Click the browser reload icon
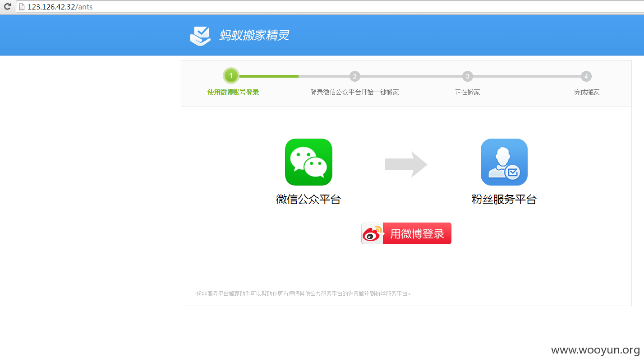This screenshot has width=644, height=363. click(7, 7)
